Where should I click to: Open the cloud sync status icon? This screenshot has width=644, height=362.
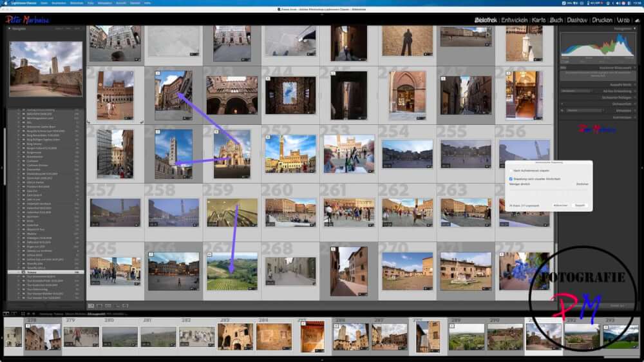[x=637, y=20]
